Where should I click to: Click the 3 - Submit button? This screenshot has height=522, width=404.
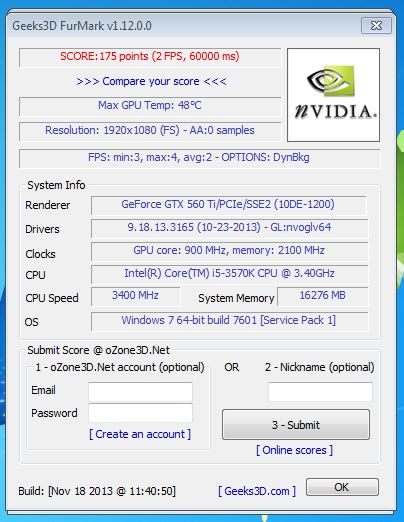tap(296, 425)
